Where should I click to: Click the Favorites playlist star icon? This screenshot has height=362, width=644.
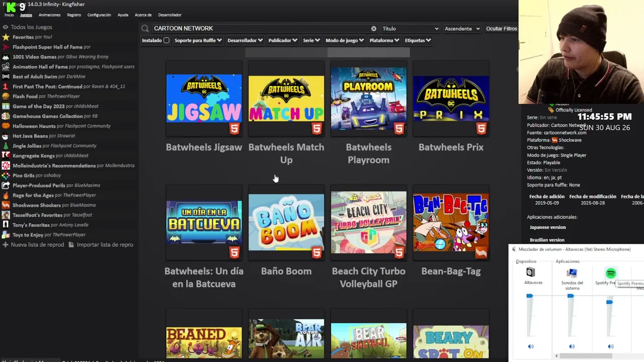pyautogui.click(x=6, y=37)
